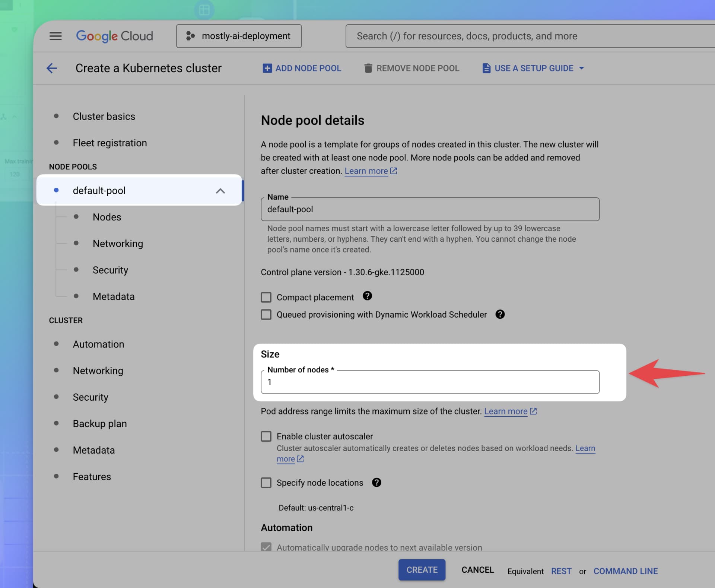Image resolution: width=715 pixels, height=588 pixels.
Task: Click the Remove Node Pool trash icon
Action: point(368,68)
